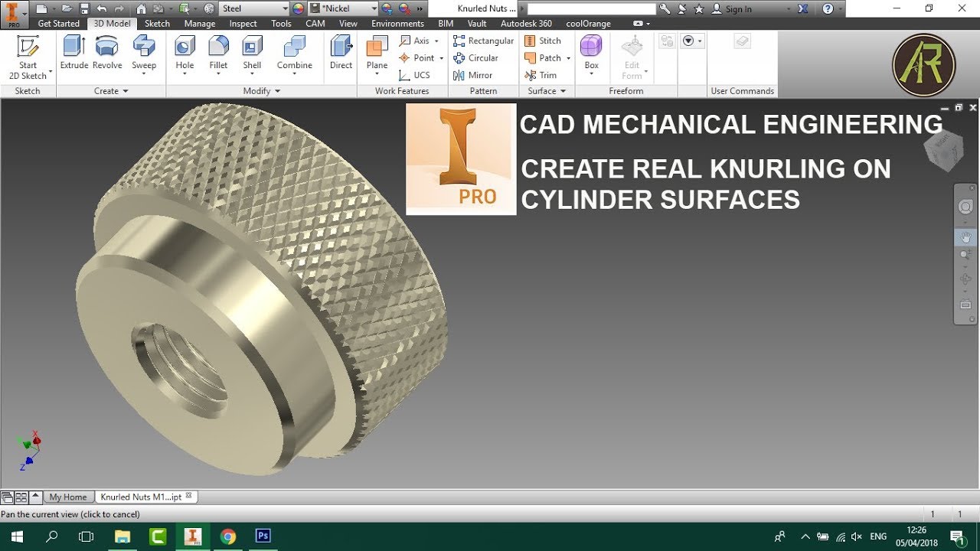This screenshot has width=980, height=551.
Task: Open the Axis dropdown arrow
Action: 436,41
